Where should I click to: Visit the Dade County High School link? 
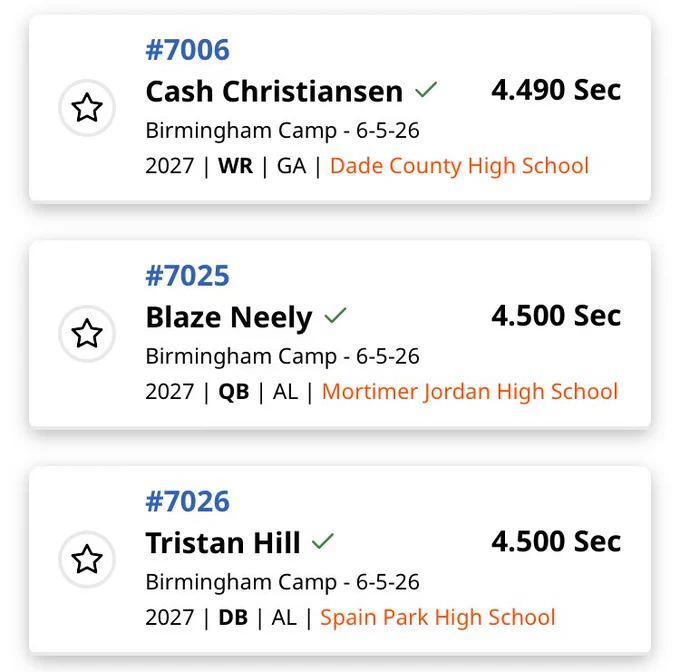[459, 166]
